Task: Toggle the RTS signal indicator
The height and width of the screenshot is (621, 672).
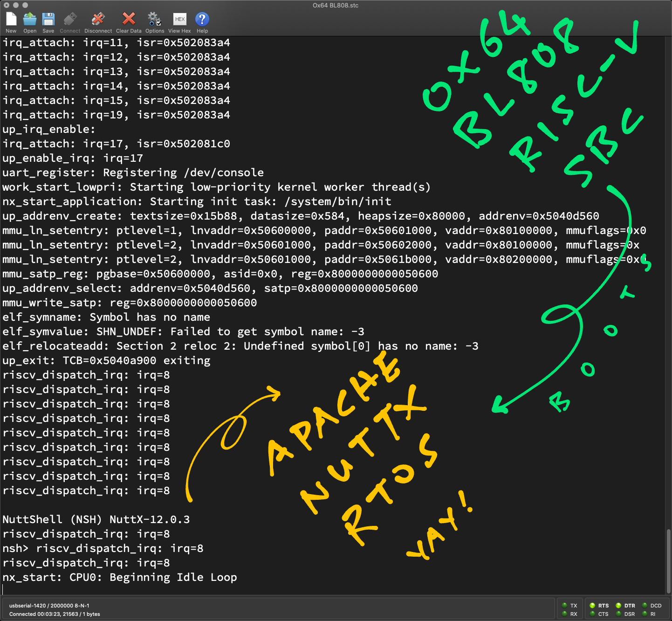Action: [592, 606]
